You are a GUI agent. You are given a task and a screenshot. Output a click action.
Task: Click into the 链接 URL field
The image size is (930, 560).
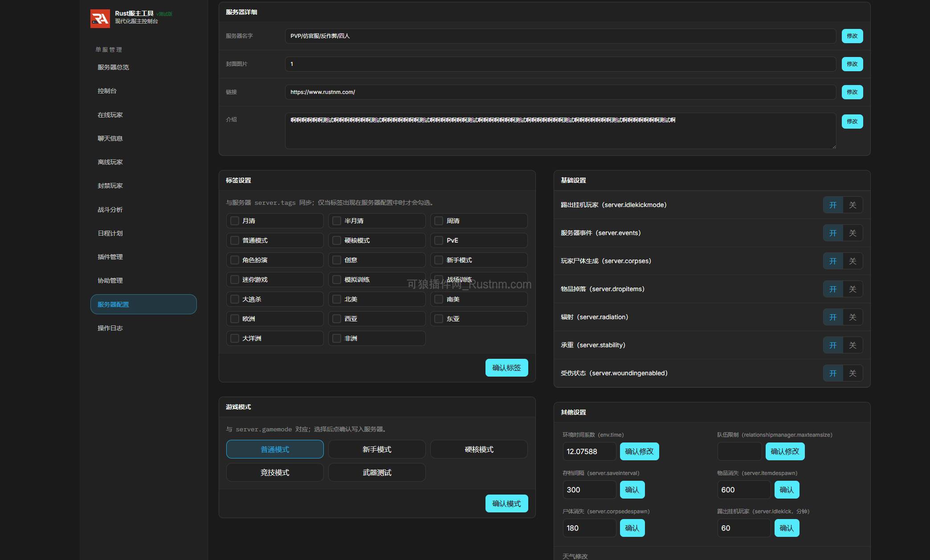pos(560,92)
